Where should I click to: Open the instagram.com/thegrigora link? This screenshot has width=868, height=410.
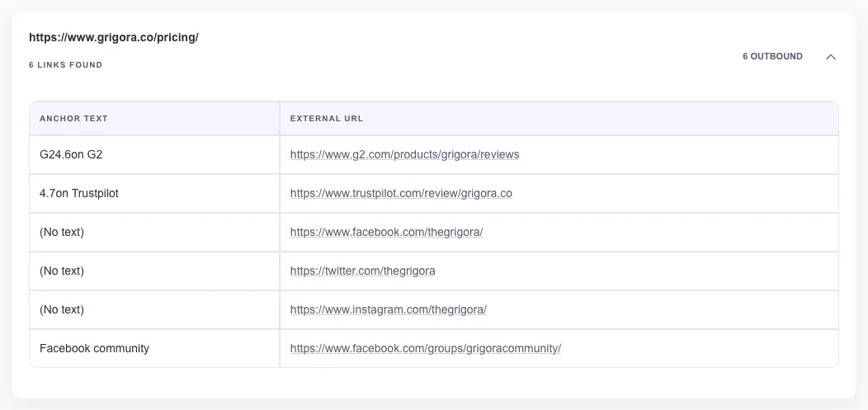tap(388, 309)
